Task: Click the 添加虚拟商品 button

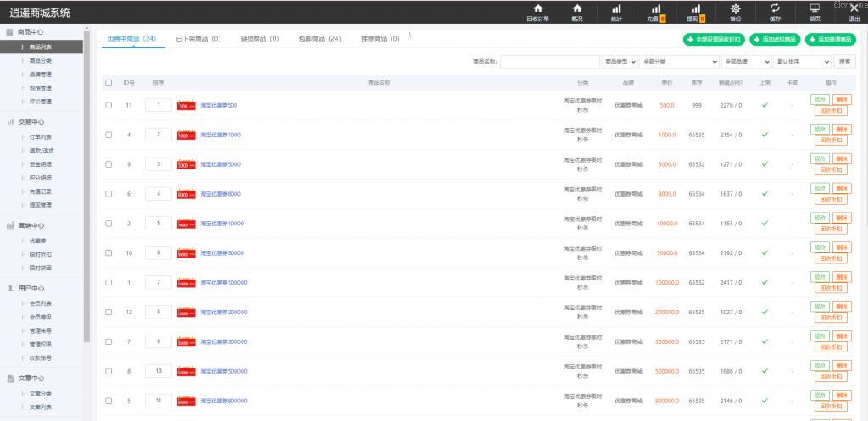Action: [x=773, y=40]
